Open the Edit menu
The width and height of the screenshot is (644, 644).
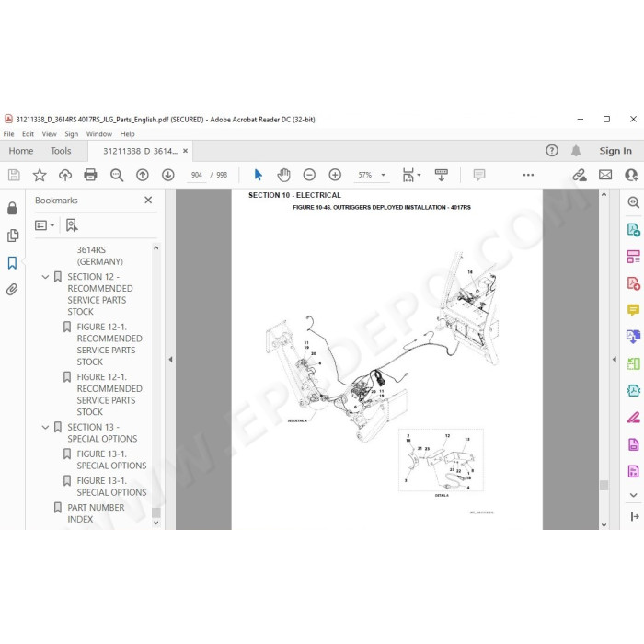click(x=28, y=134)
